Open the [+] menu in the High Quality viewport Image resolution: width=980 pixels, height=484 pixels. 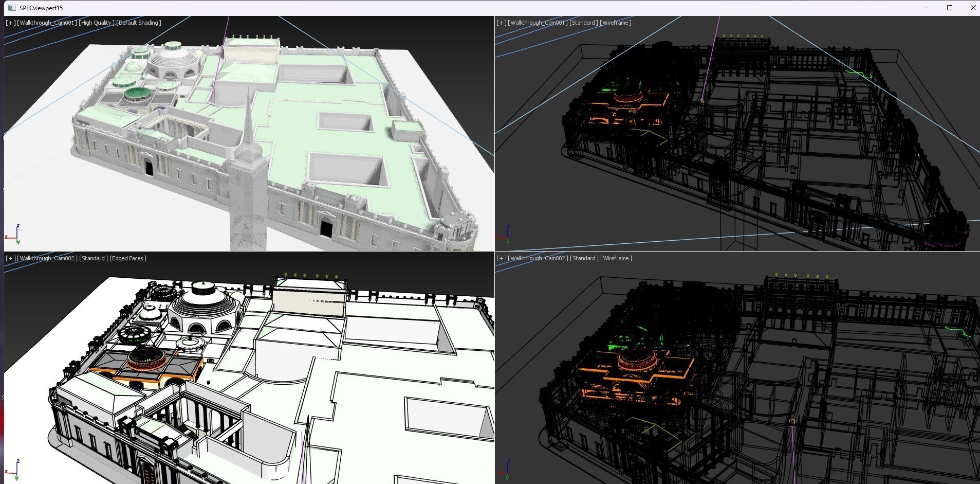pyautogui.click(x=10, y=23)
